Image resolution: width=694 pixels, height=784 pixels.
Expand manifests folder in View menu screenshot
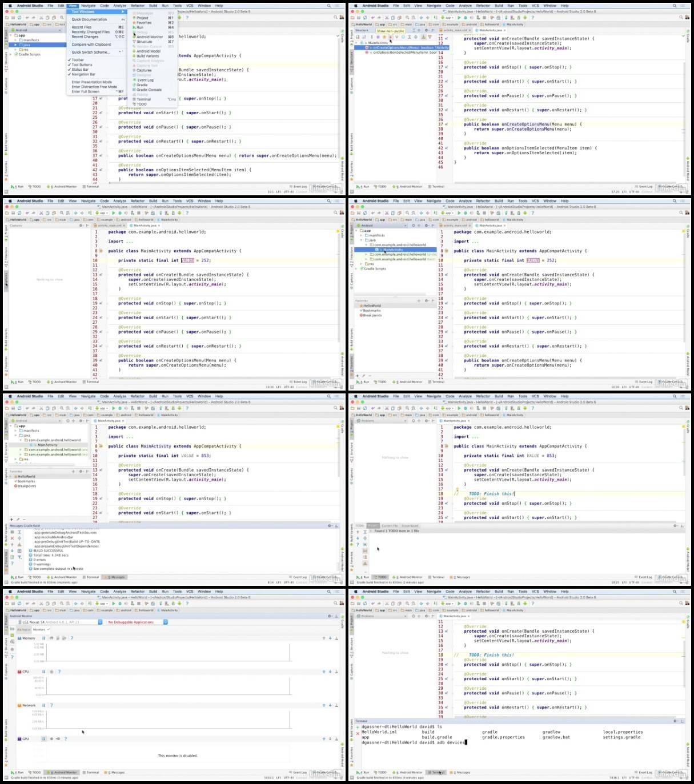pos(16,40)
